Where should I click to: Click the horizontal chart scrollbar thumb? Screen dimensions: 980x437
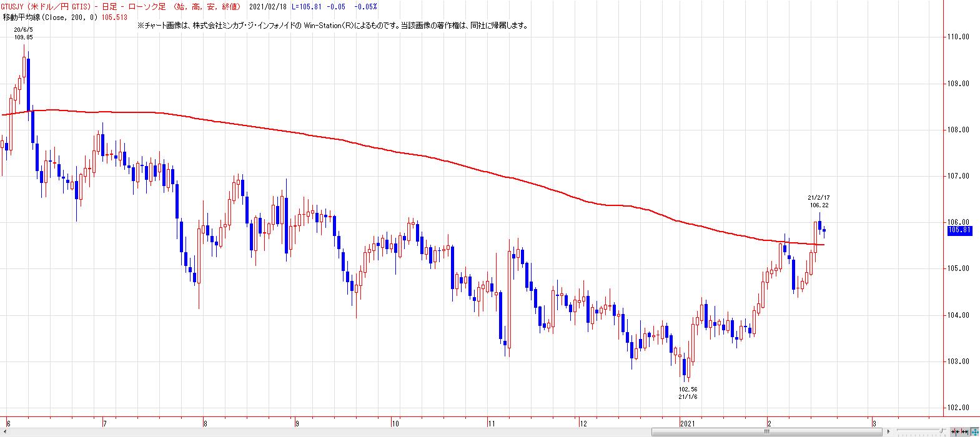point(767,431)
